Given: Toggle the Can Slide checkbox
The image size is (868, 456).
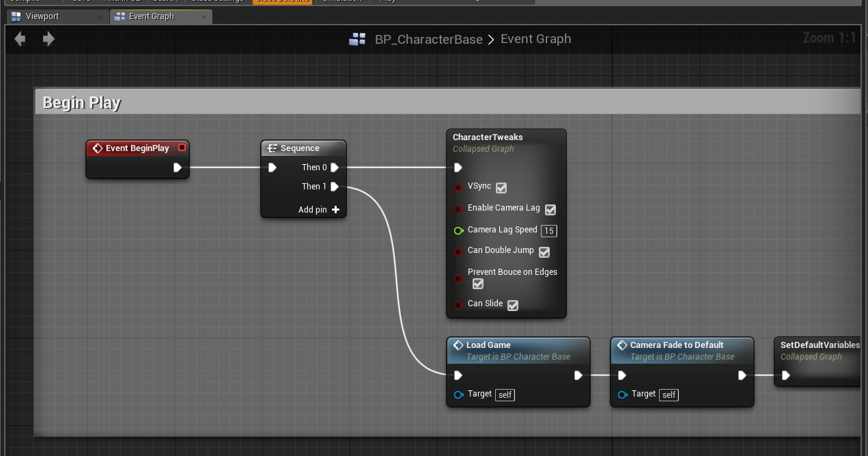Looking at the screenshot, I should point(513,306).
